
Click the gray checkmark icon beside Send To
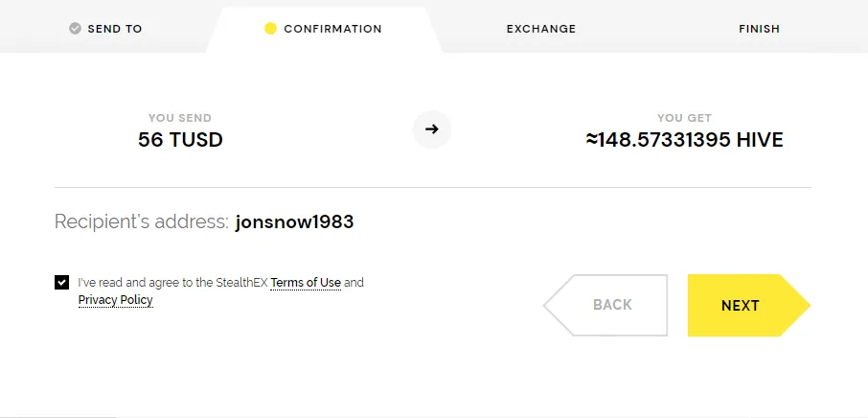(76, 29)
